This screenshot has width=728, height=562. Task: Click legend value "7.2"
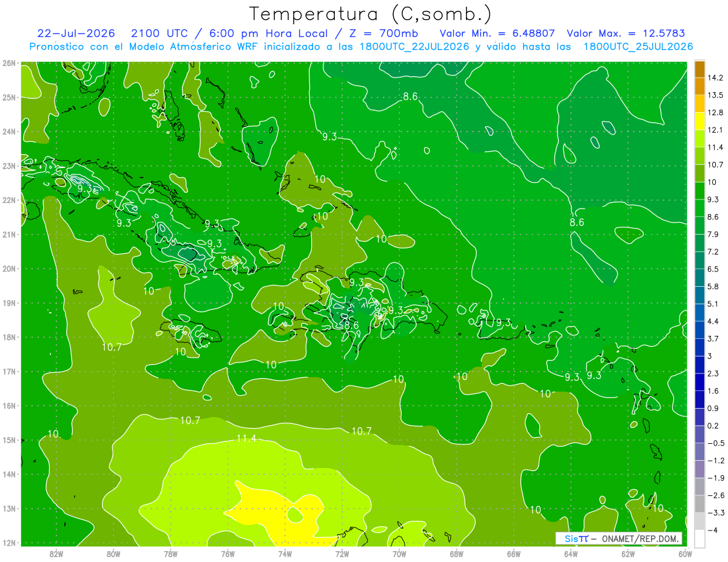(713, 252)
